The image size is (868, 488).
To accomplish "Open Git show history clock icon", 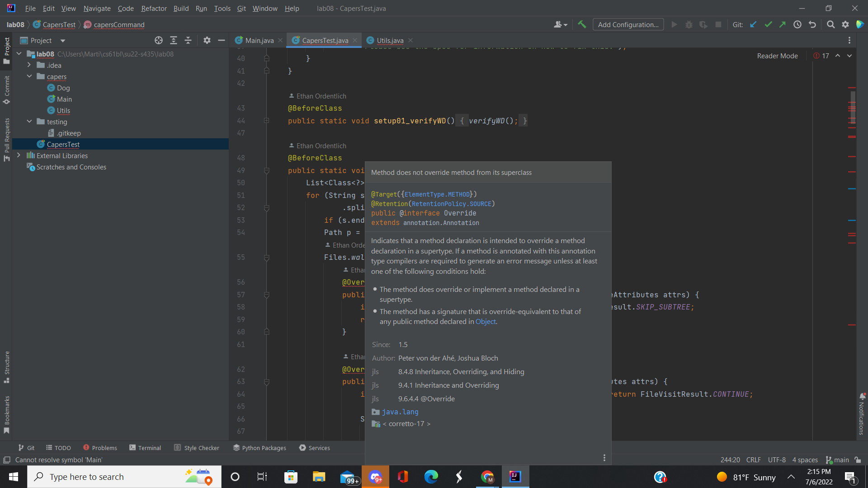I will pyautogui.click(x=797, y=25).
